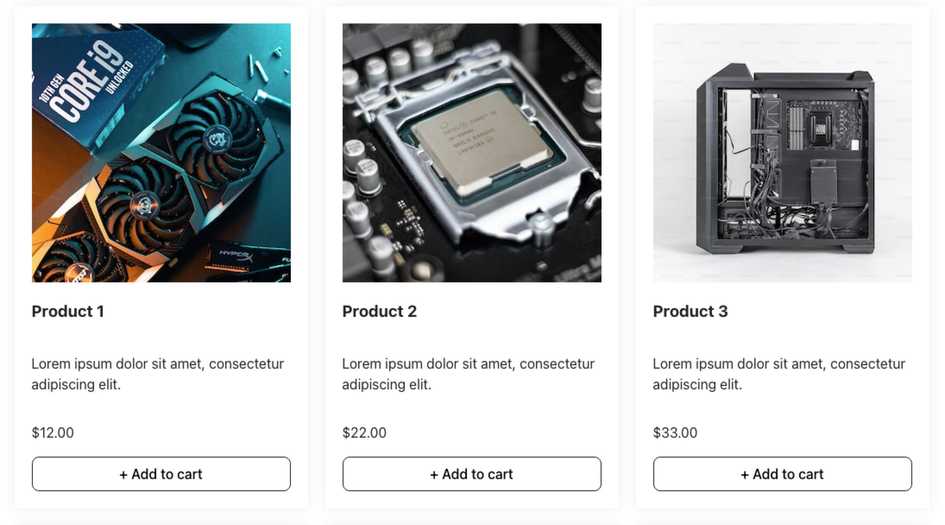This screenshot has width=945, height=525.
Task: Click the $12.00 price label
Action: pyautogui.click(x=53, y=433)
